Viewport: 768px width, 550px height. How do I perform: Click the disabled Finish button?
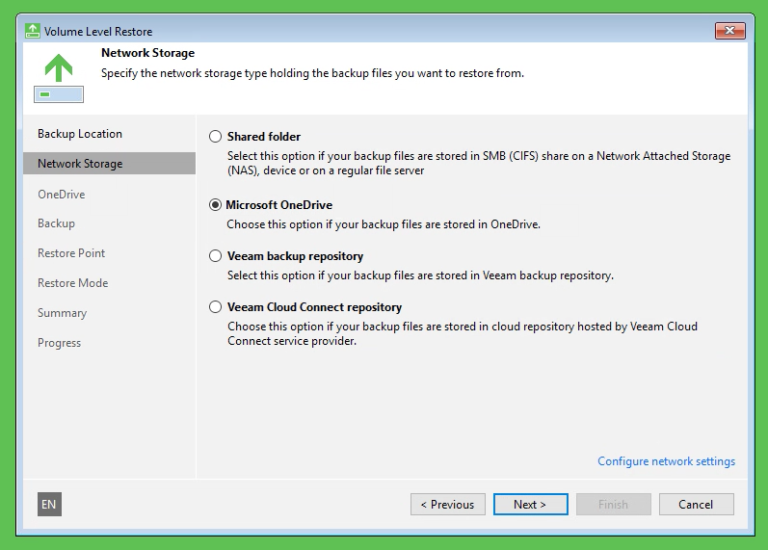(613, 504)
